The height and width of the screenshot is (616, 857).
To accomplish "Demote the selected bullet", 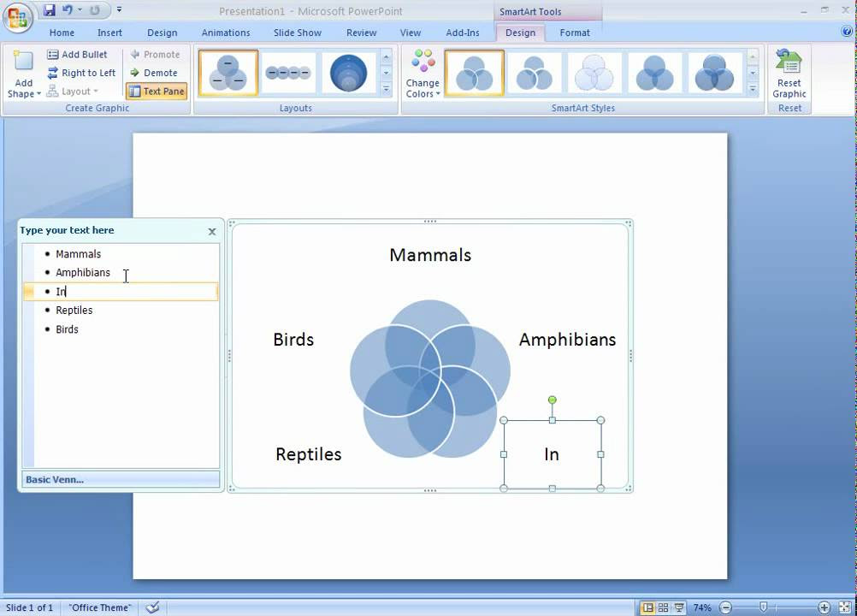I will [x=154, y=73].
